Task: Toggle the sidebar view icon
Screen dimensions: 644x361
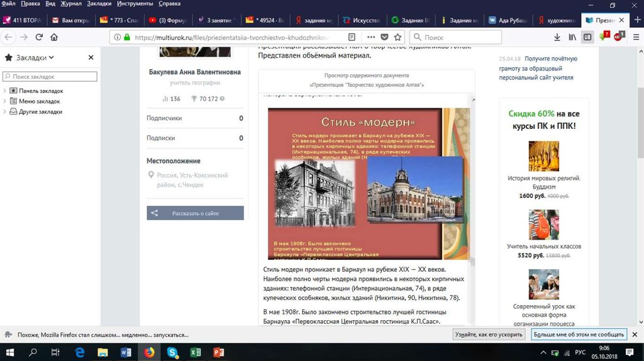Action: pyautogui.click(x=587, y=37)
